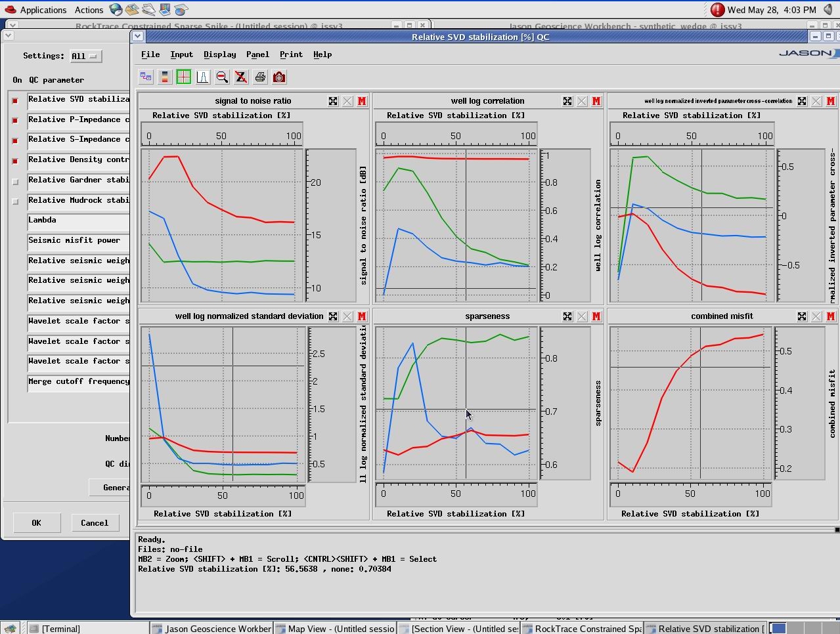Maximize the cross-correlation panel
840x634 pixels.
click(x=802, y=101)
